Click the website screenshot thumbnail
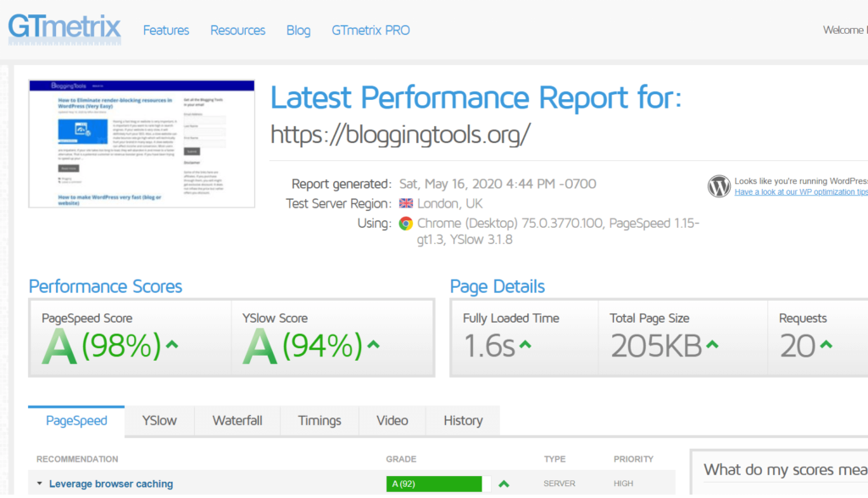 142,144
